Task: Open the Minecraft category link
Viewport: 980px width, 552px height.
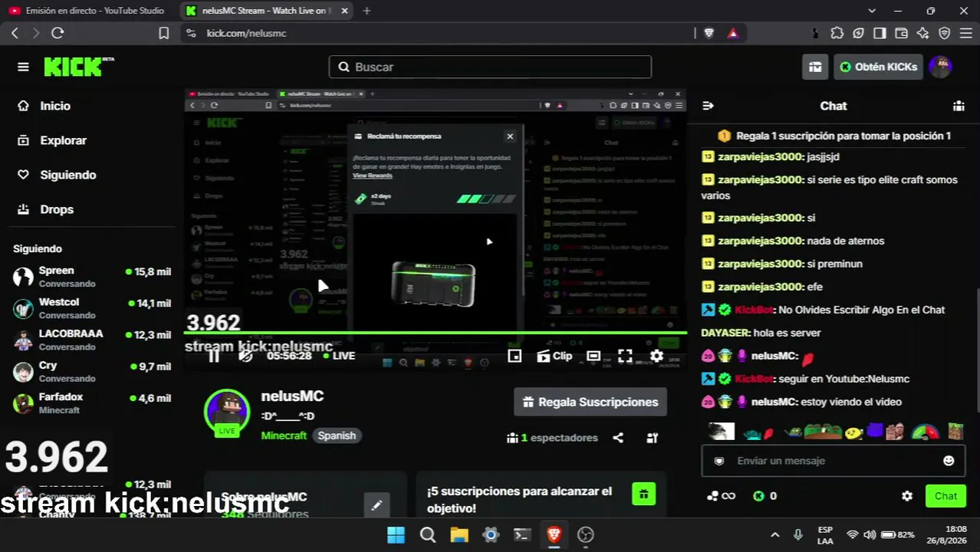Action: [284, 435]
